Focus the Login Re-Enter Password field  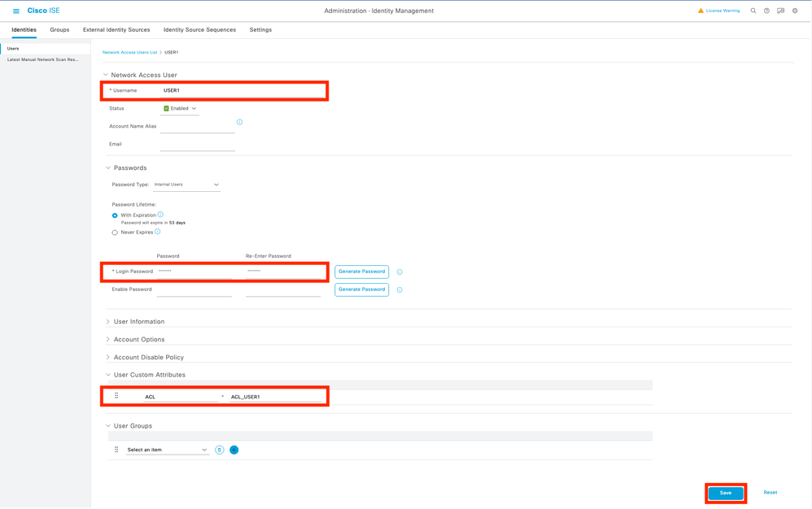tap(283, 272)
